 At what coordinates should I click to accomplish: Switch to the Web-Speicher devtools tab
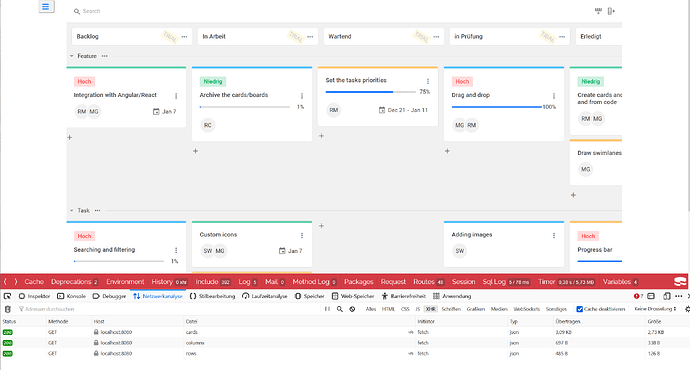[x=352, y=296]
